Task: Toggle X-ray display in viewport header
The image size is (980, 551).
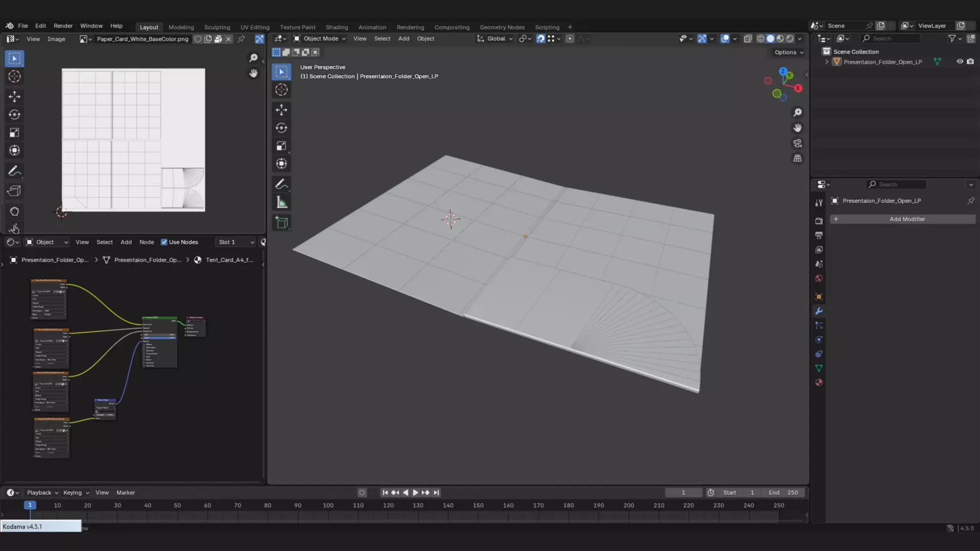Action: (748, 39)
